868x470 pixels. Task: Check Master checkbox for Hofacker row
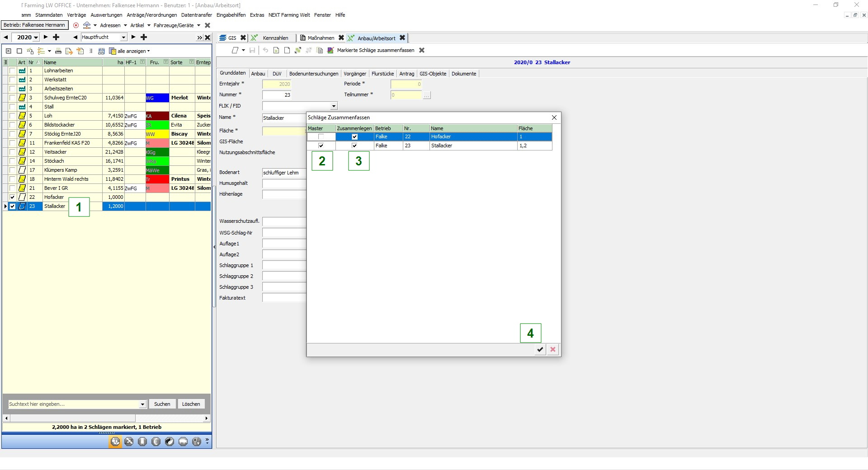[x=321, y=136]
